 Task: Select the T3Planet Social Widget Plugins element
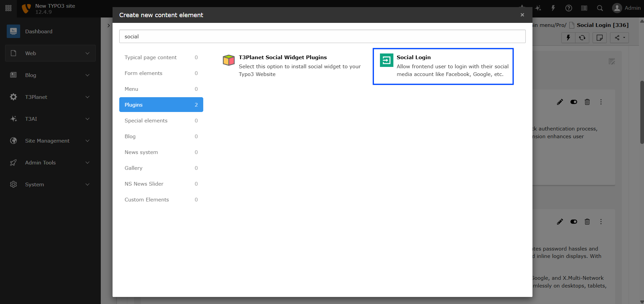click(x=292, y=66)
